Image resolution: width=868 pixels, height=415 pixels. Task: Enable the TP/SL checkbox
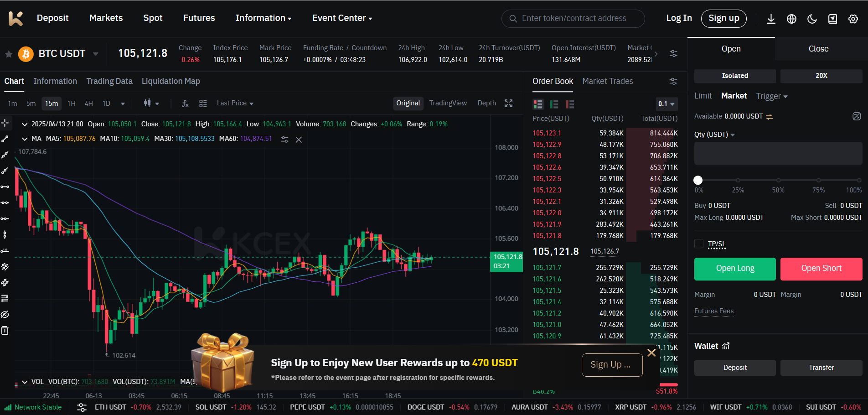pyautogui.click(x=699, y=244)
